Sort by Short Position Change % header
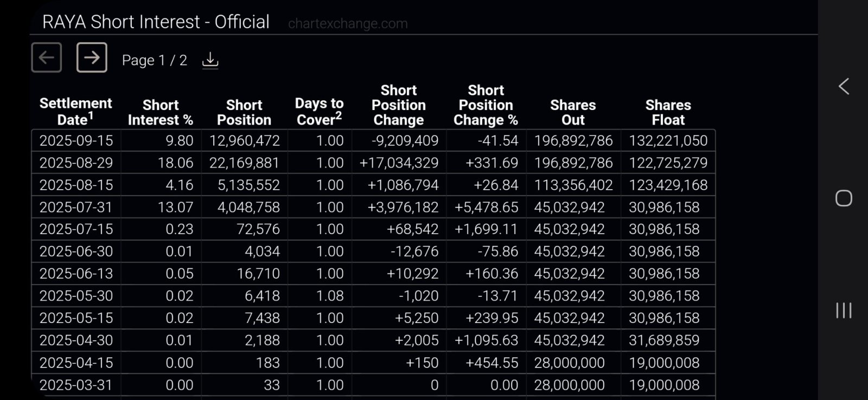This screenshot has width=868, height=400. pos(486,105)
